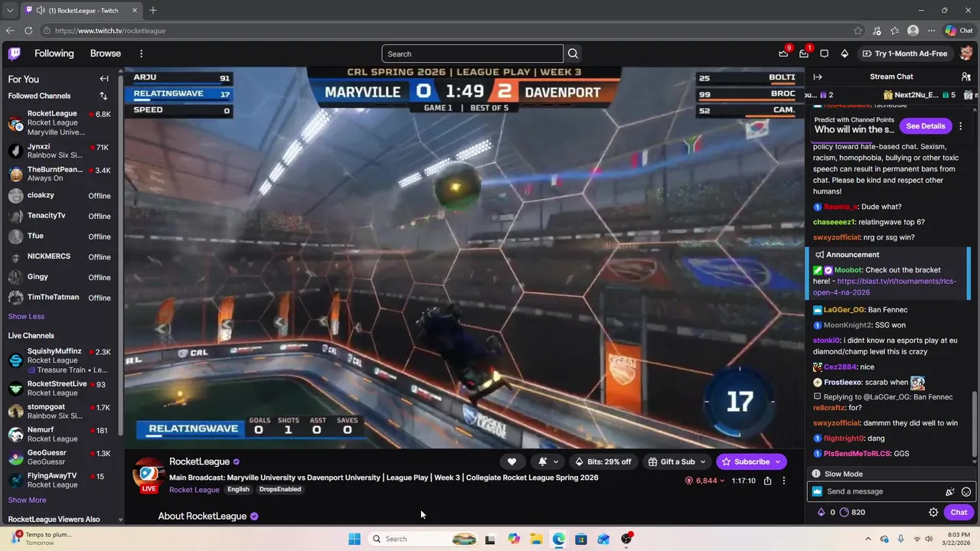Click See Details on prediction

pyautogui.click(x=926, y=126)
